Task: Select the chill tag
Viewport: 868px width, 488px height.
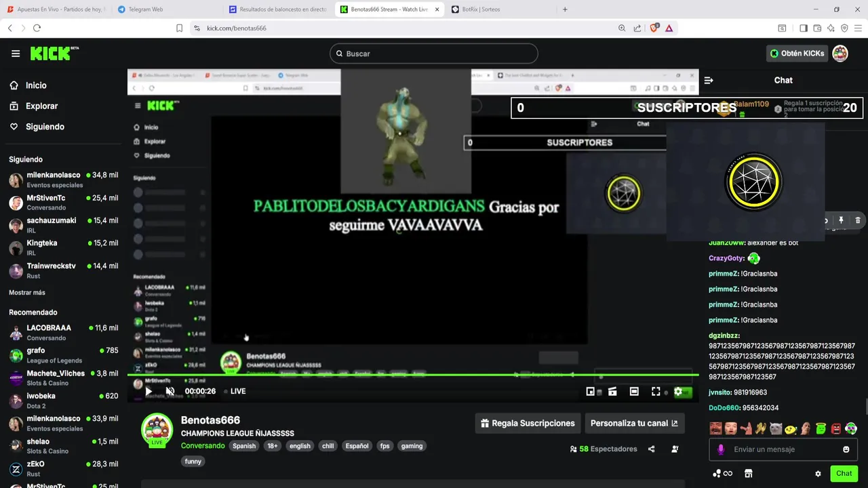Action: click(328, 446)
